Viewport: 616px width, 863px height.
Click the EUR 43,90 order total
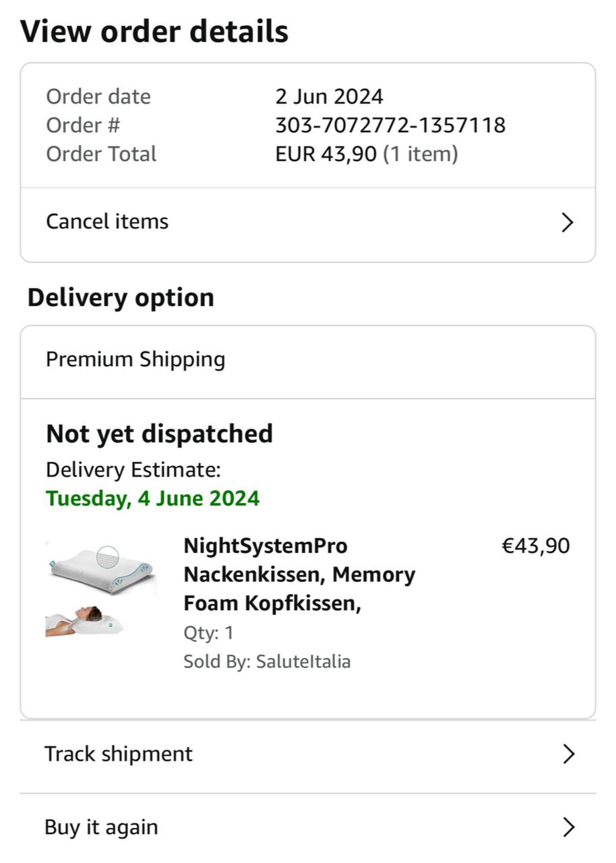pos(326,154)
